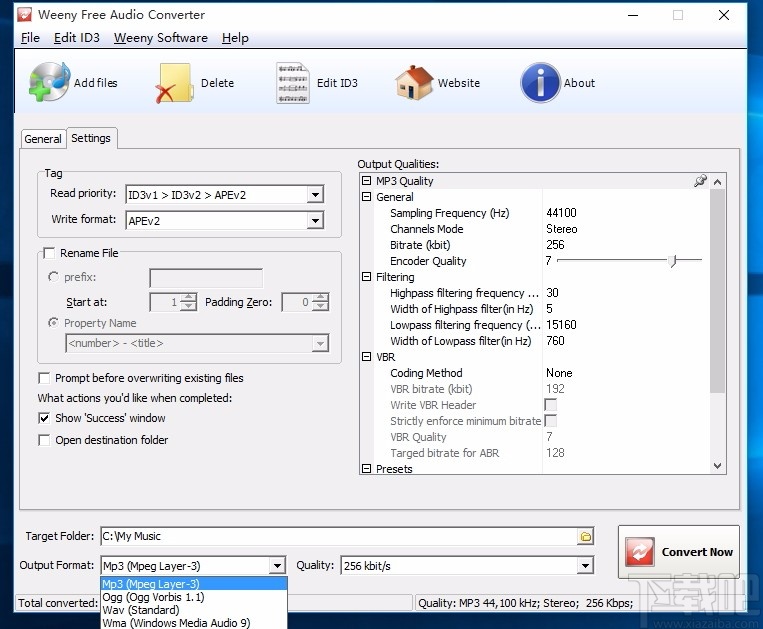
Task: Open the Property Name pattern dropdown
Action: coord(320,343)
